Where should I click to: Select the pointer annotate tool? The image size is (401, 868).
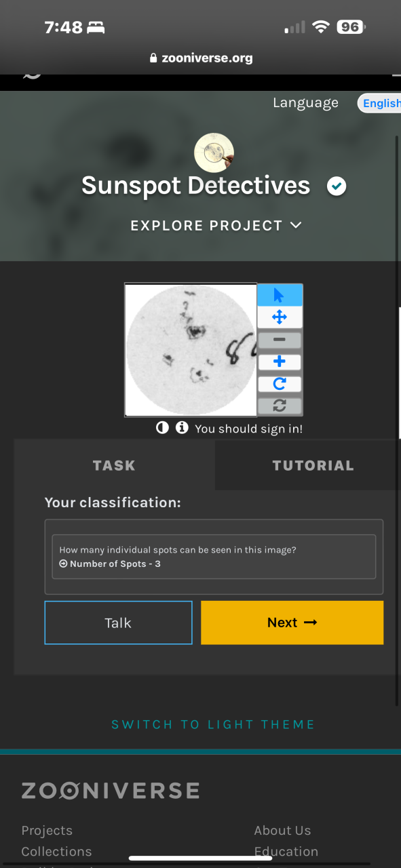(280, 295)
